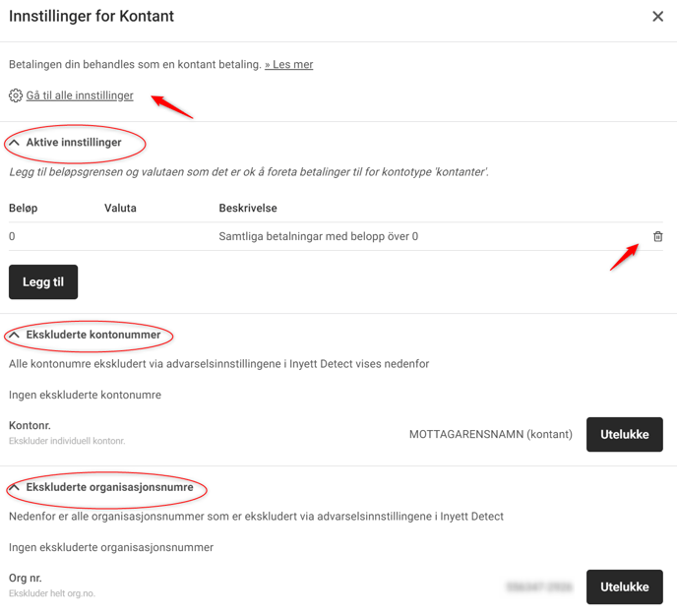Image resolution: width=677 pixels, height=616 pixels.
Task: Click Utelukke button for Kontonr.
Action: coord(624,434)
